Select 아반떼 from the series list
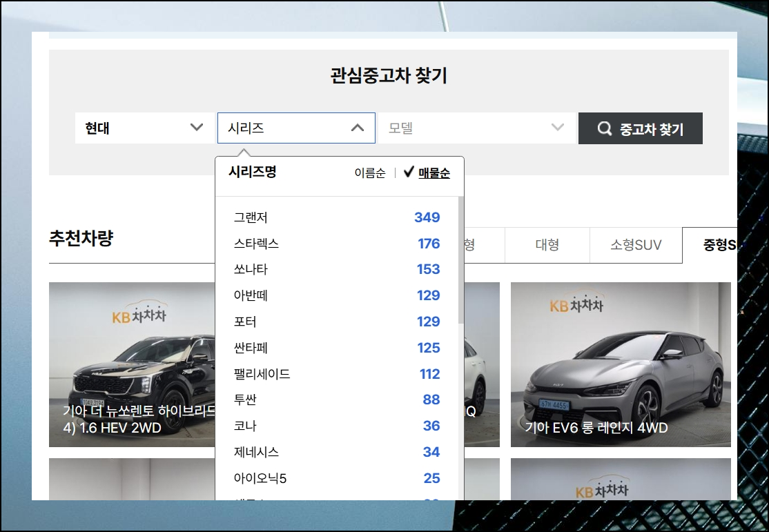The height and width of the screenshot is (532, 769). click(x=336, y=295)
